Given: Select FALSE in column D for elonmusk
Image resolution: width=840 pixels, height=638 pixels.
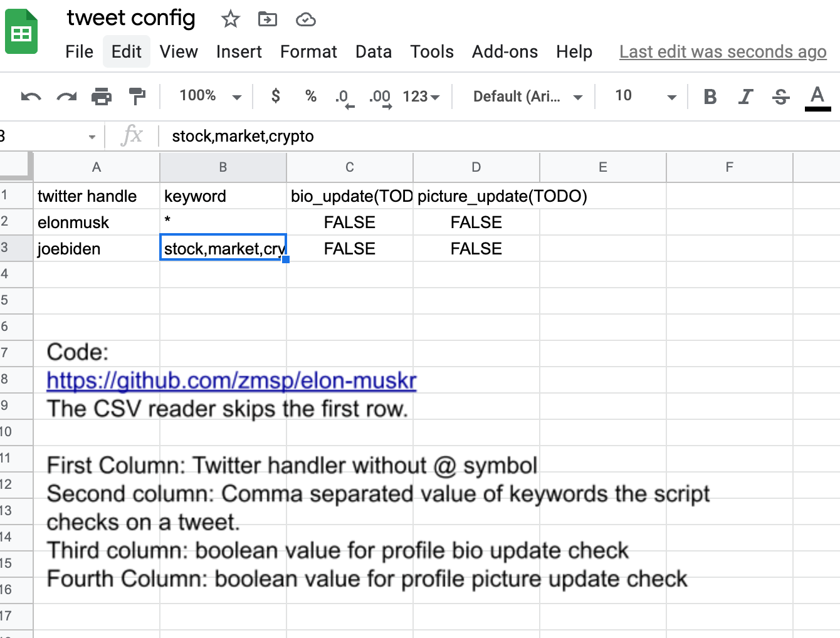Looking at the screenshot, I should [476, 222].
